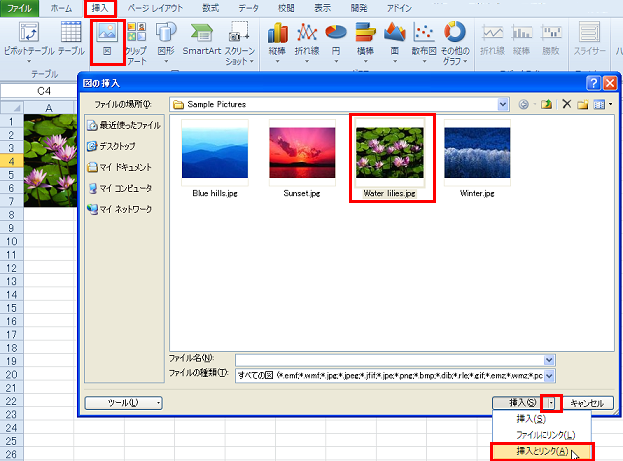Choose 挿入とリンク from the insert menu

[x=542, y=451]
